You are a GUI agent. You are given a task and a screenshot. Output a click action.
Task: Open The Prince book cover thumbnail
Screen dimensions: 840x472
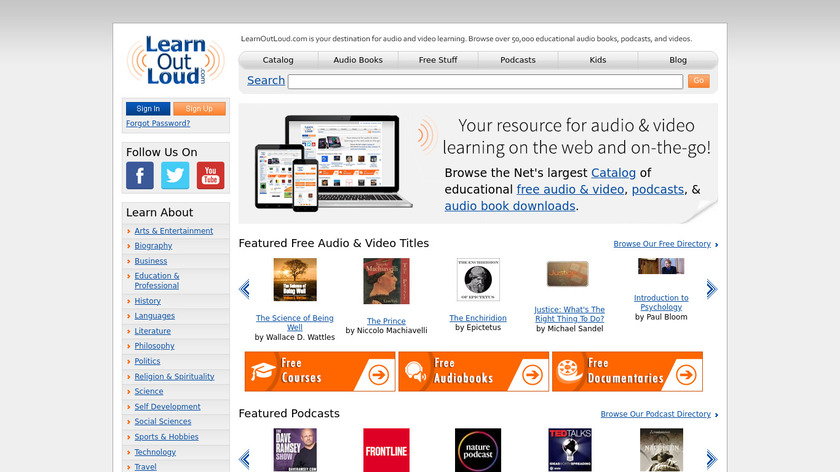(386, 281)
